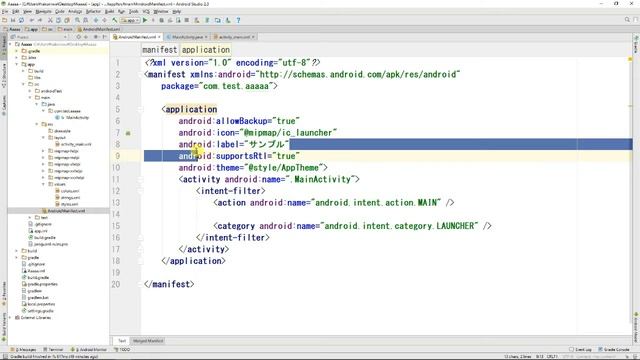Collapse the java folder node
Image resolution: width=640 pixels, height=360 pixels.
point(36,104)
